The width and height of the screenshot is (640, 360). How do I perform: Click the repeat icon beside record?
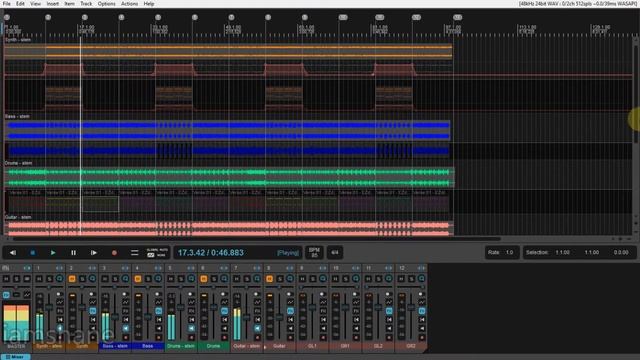[x=134, y=253]
